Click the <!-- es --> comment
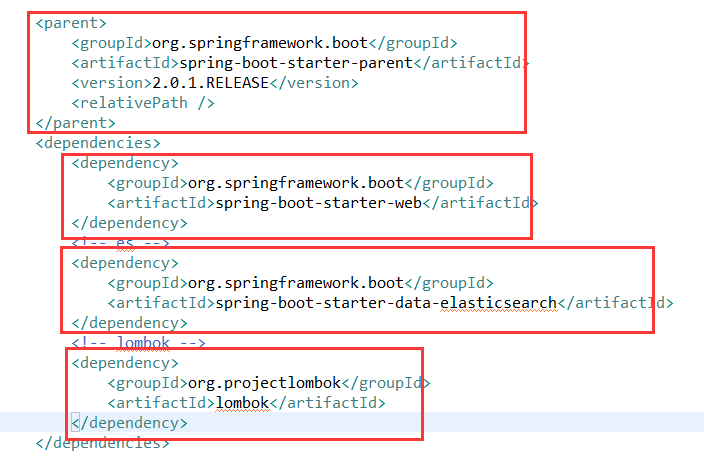 coord(120,243)
